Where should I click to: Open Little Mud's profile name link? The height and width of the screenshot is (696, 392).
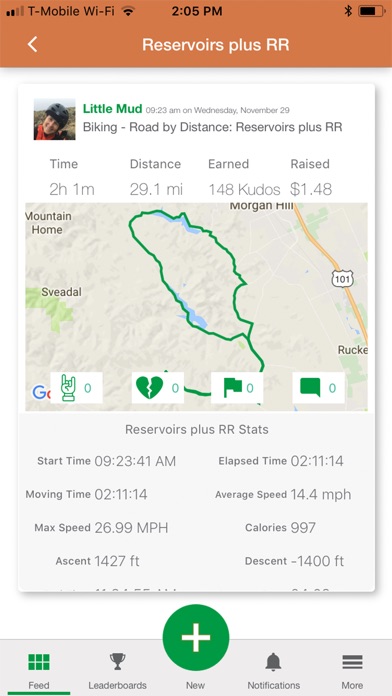pyautogui.click(x=113, y=108)
